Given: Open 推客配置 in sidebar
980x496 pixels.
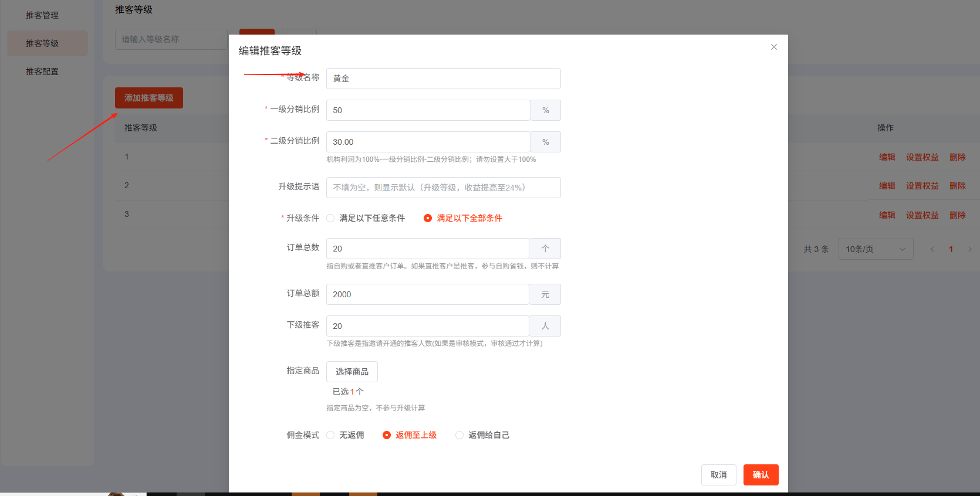Looking at the screenshot, I should point(42,72).
